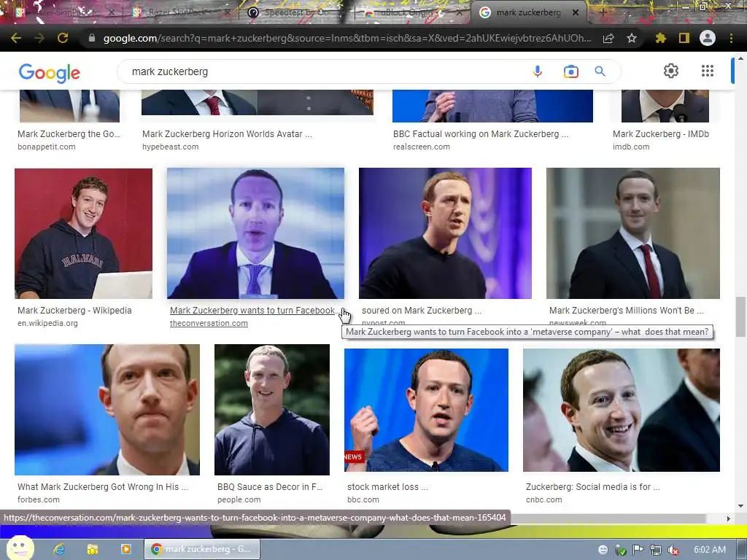Close the mark zuckerberg tab

[576, 12]
